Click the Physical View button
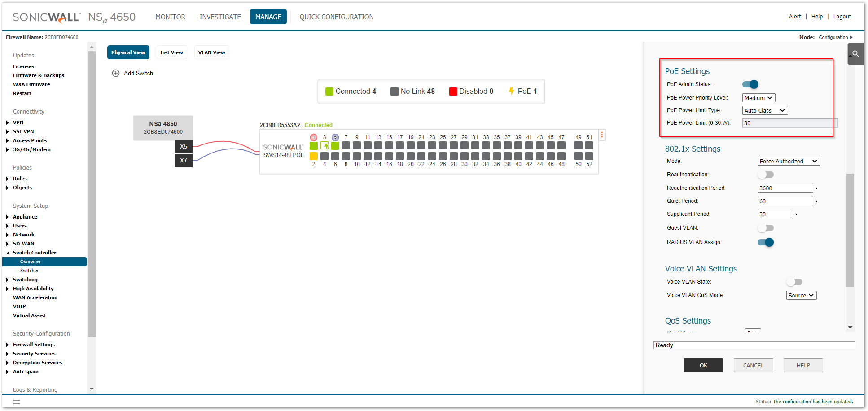Viewport: 868px width, 411px height. coord(128,52)
